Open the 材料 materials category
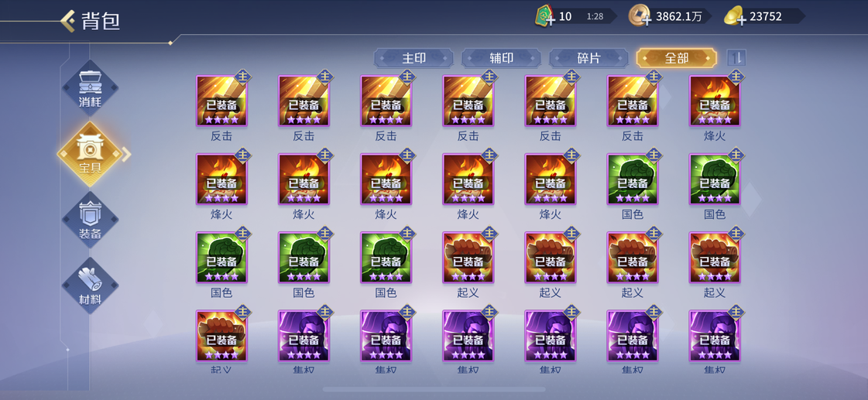The width and height of the screenshot is (868, 400). tap(90, 285)
